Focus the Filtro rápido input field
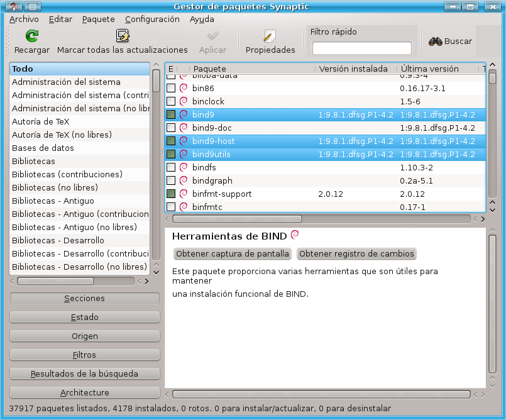 (362, 48)
